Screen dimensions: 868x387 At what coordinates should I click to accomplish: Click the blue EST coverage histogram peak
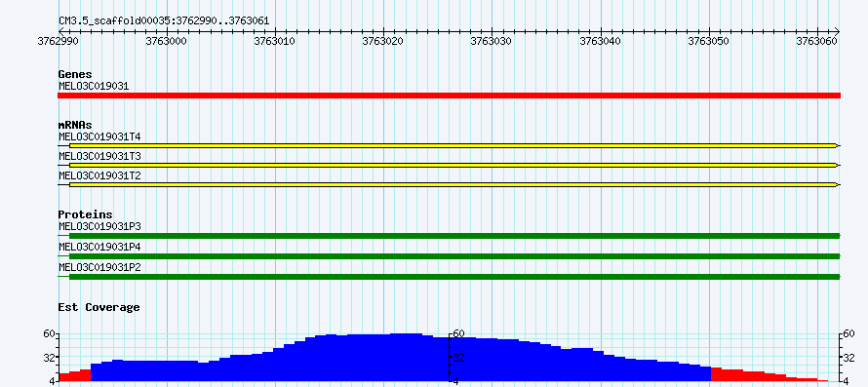coord(400,357)
